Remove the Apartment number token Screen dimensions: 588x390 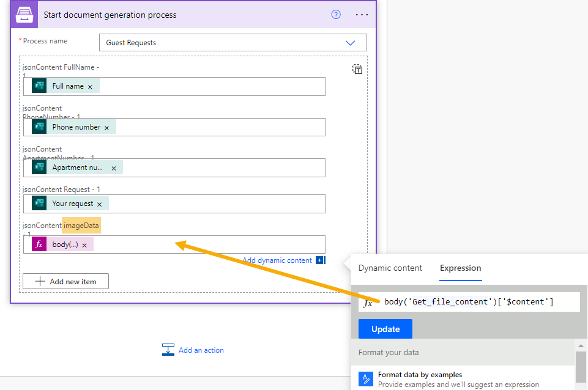tap(114, 168)
